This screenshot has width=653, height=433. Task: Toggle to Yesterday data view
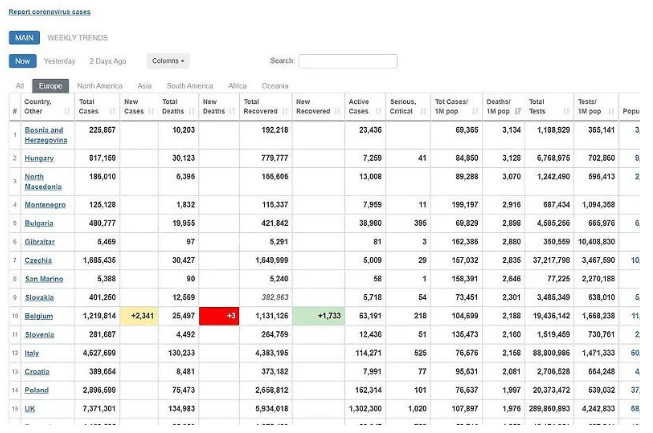tap(59, 61)
